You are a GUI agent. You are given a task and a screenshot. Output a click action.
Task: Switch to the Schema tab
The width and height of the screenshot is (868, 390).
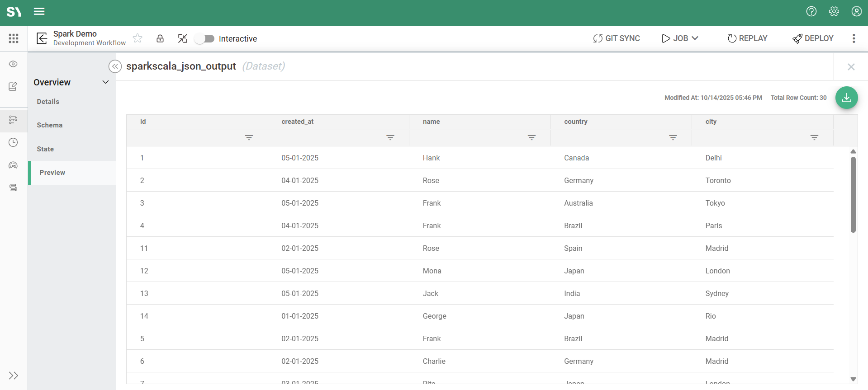(x=50, y=125)
